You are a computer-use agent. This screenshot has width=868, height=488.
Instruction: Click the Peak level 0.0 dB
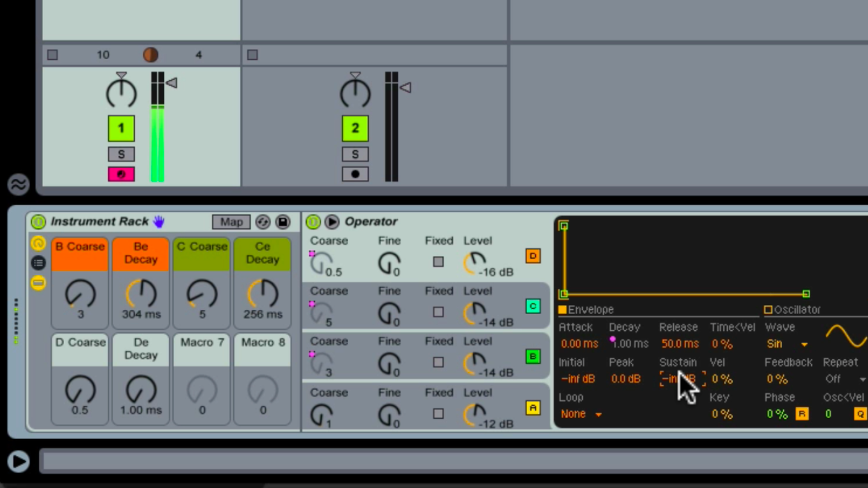[x=626, y=379]
